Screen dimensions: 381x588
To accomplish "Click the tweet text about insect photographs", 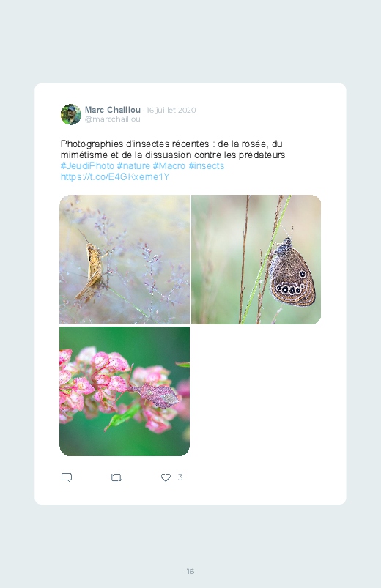I will pyautogui.click(x=173, y=149).
